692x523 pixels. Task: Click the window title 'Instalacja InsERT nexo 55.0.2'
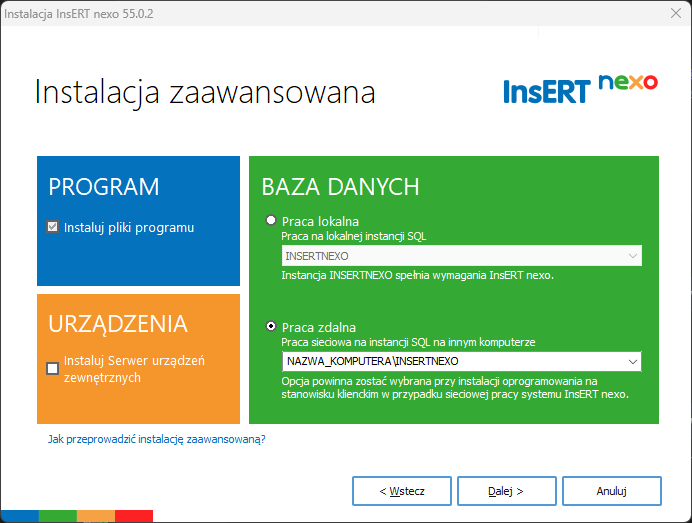[79, 14]
